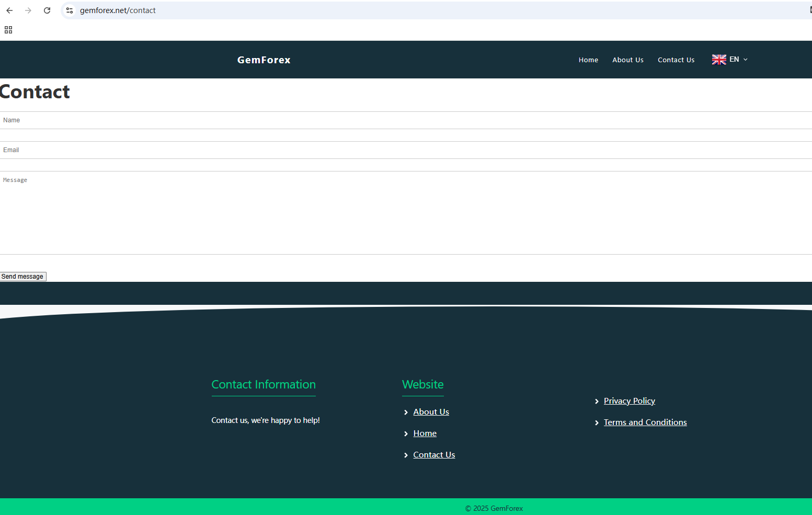The width and height of the screenshot is (812, 515).
Task: Open site information icon in address bar
Action: tap(70, 10)
